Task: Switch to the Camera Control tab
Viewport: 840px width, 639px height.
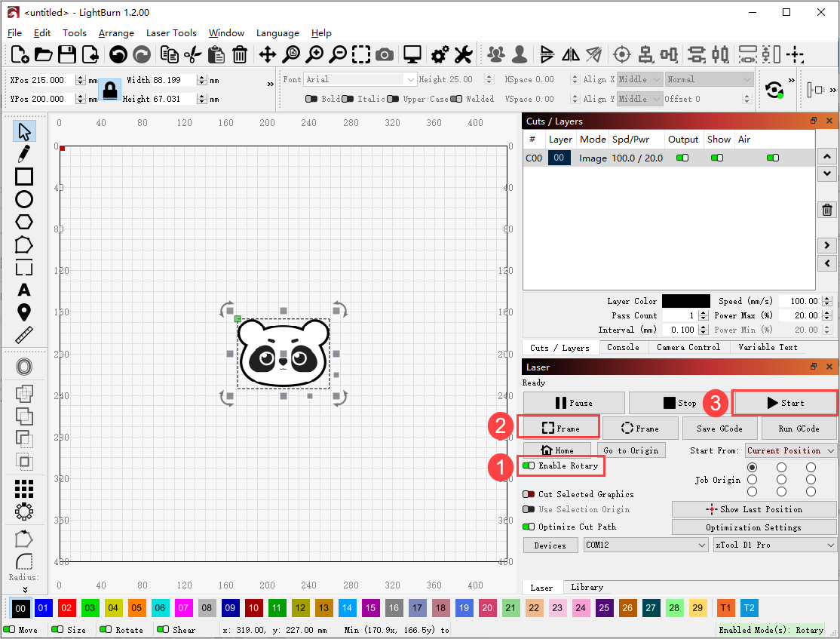Action: (688, 347)
